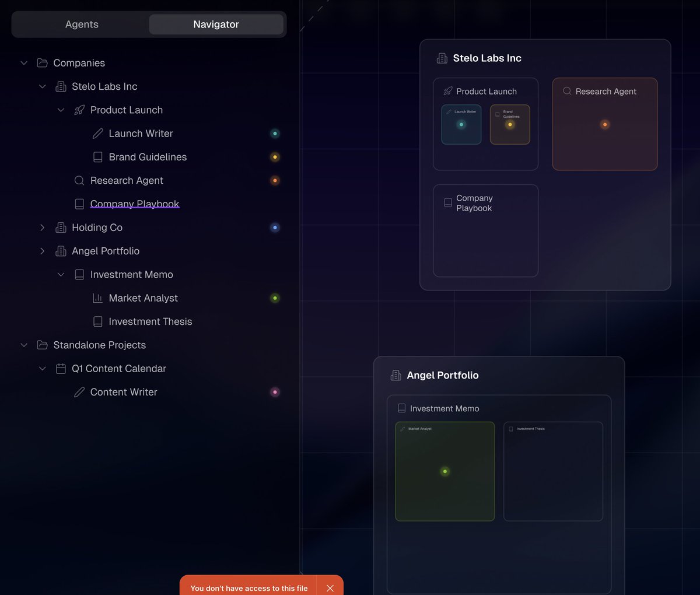Click the Market Analyst chart icon in tree
The width and height of the screenshot is (700, 595).
click(x=98, y=298)
